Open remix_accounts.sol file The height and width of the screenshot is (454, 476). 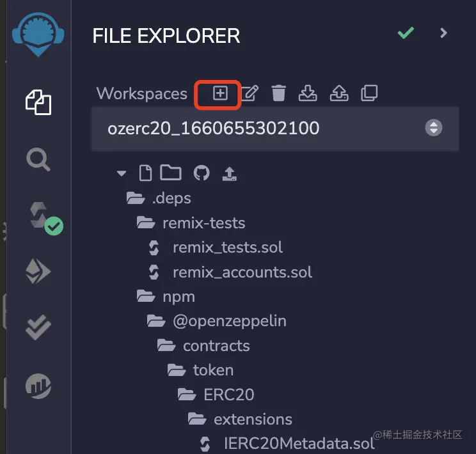[x=230, y=272]
